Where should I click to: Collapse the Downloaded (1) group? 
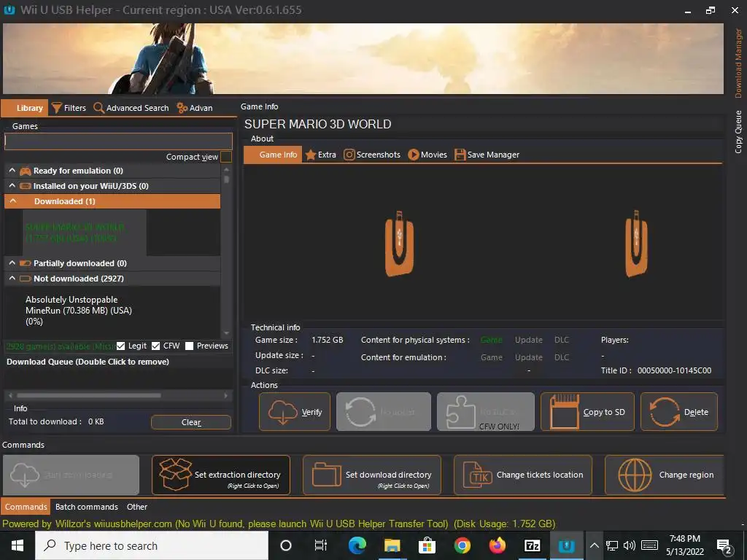tap(13, 201)
